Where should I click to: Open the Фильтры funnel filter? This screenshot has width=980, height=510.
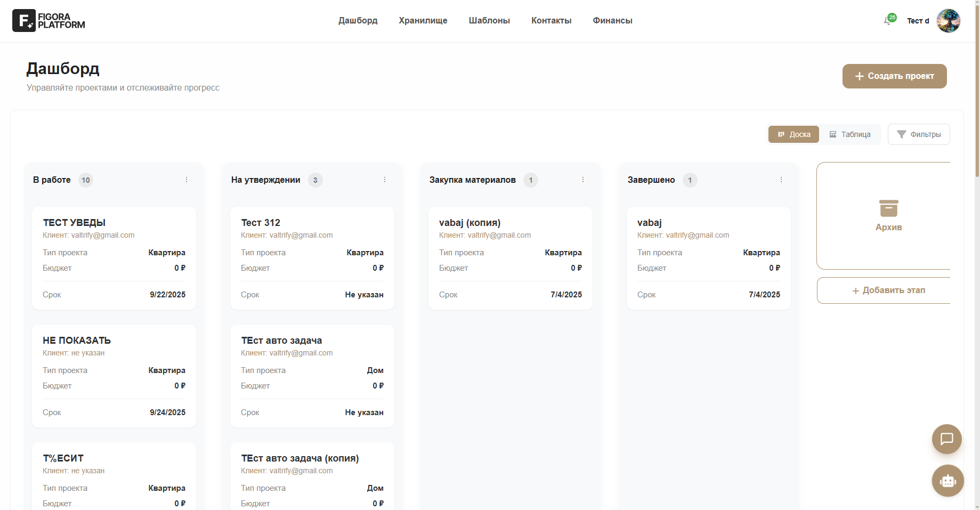919,134
